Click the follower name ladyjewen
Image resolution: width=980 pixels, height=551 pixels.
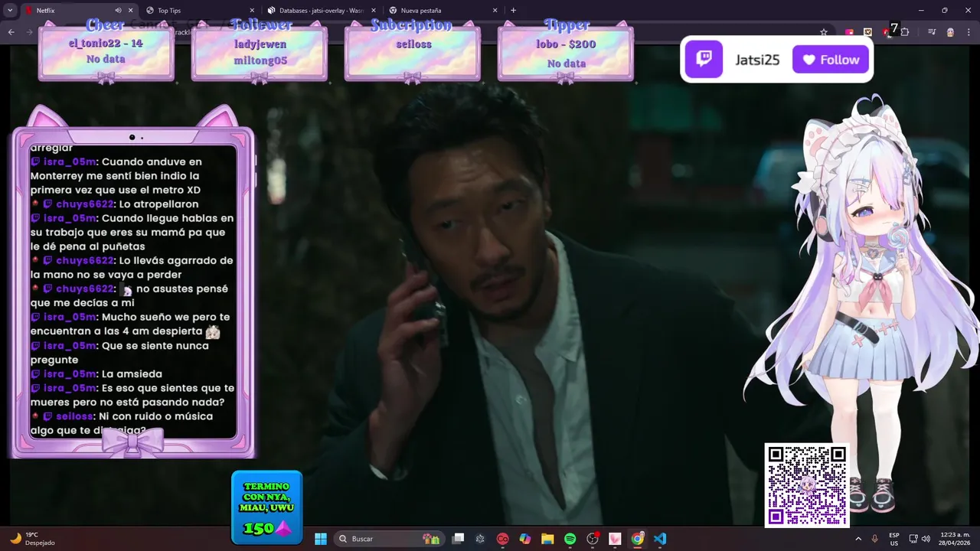coord(260,44)
